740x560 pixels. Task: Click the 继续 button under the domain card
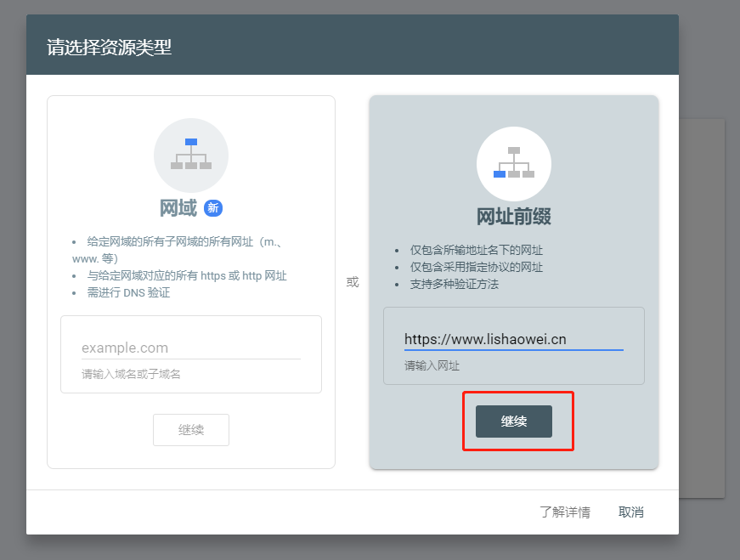tap(191, 430)
